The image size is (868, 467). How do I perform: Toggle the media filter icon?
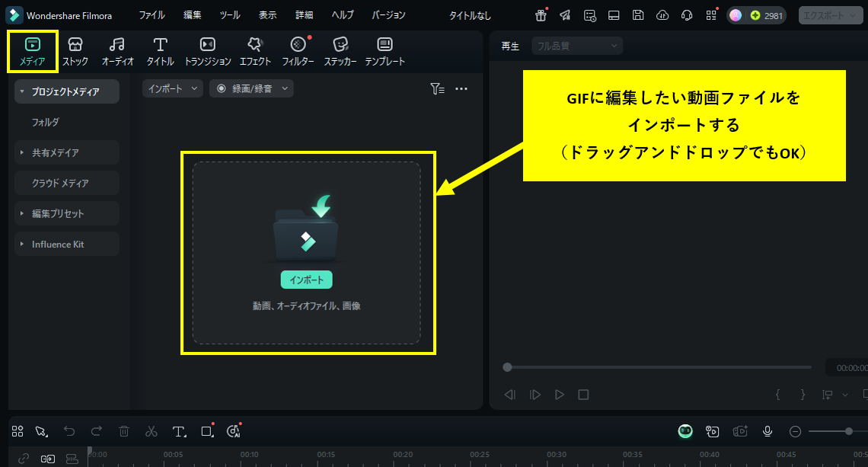[x=438, y=88]
